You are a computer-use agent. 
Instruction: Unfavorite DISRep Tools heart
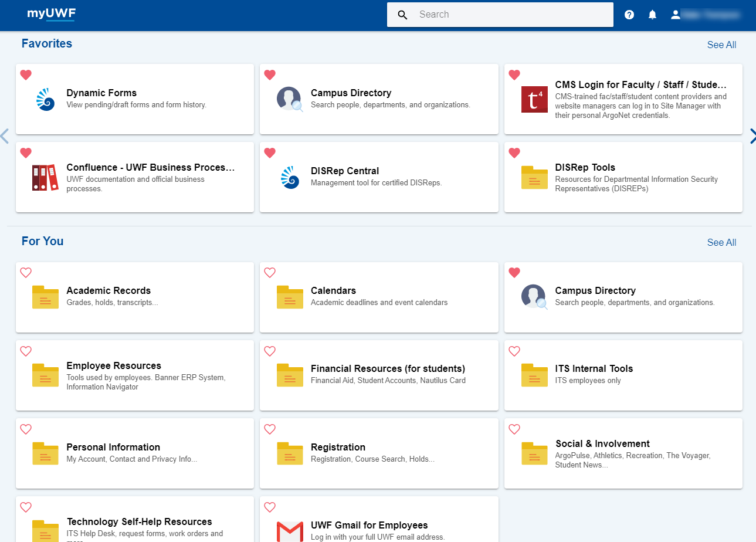514,153
